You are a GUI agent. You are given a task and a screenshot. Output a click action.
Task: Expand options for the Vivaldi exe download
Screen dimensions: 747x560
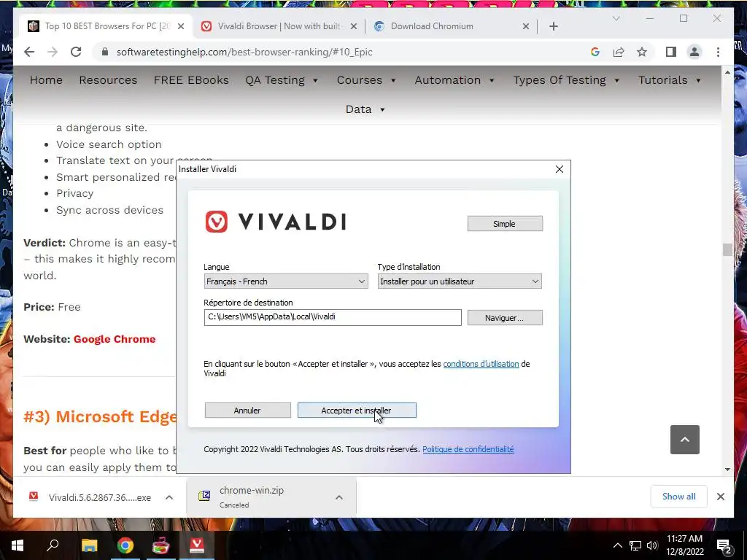pos(169,497)
